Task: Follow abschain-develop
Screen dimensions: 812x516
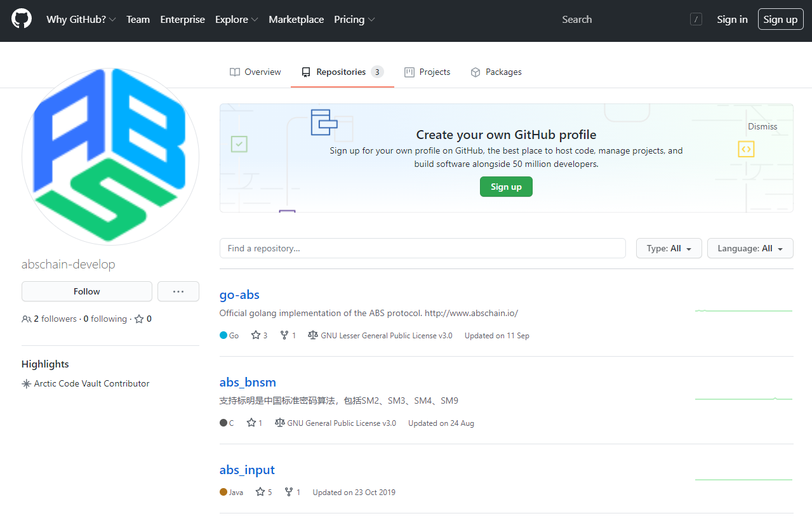Action: (x=87, y=291)
